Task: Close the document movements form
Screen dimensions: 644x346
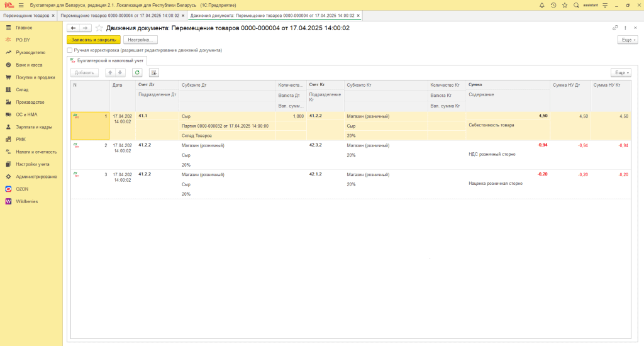Action: (x=635, y=28)
